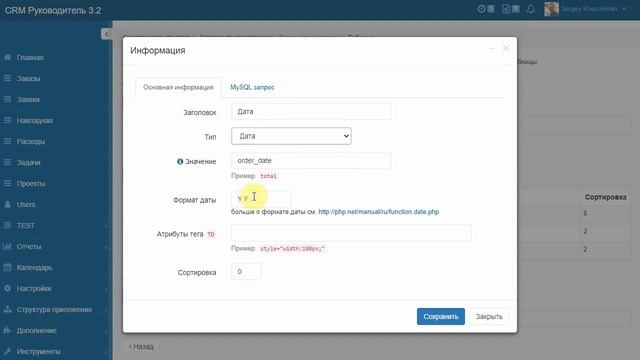640x360 pixels.
Task: Click the Сортировка number field
Action: click(246, 271)
